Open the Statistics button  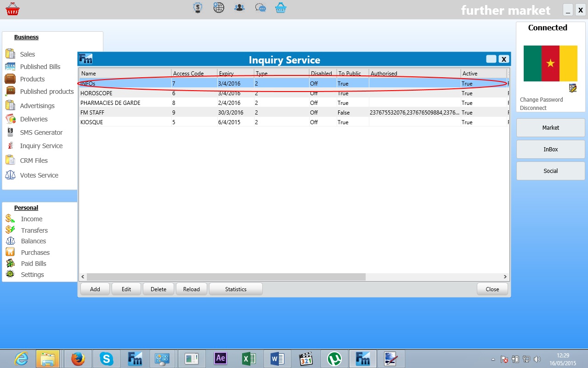[x=236, y=289]
